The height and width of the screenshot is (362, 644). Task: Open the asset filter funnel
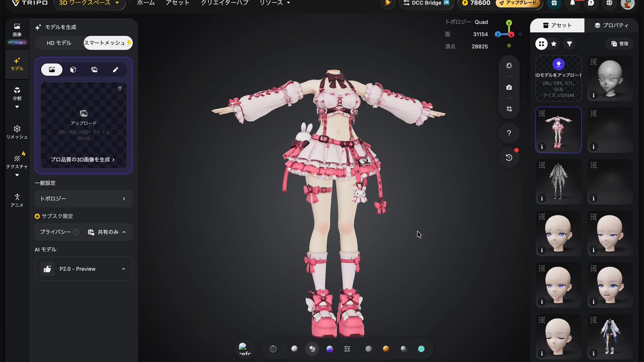569,44
